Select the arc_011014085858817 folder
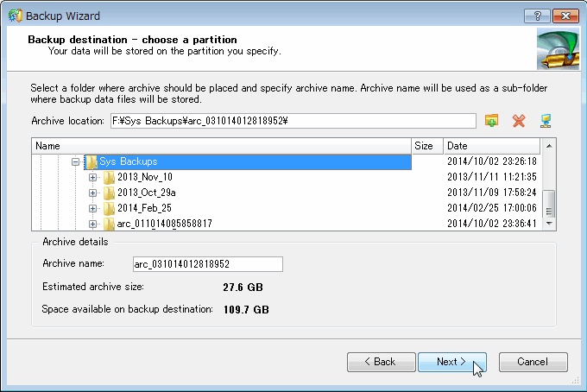Viewport: 587px width, 392px height. pyautogui.click(x=164, y=224)
